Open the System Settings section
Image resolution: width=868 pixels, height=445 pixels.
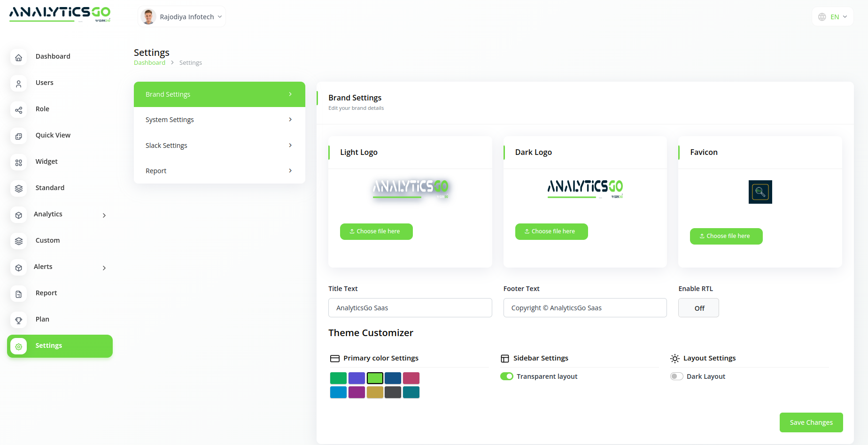tap(219, 120)
